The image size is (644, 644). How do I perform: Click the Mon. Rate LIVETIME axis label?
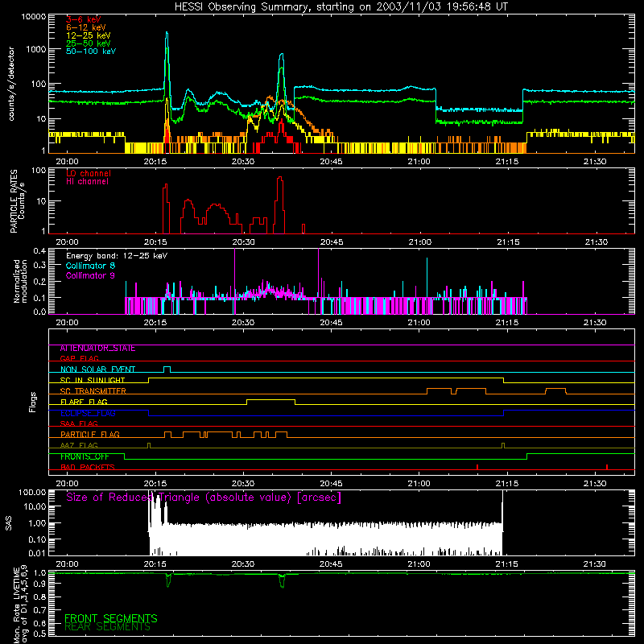coord(21,605)
